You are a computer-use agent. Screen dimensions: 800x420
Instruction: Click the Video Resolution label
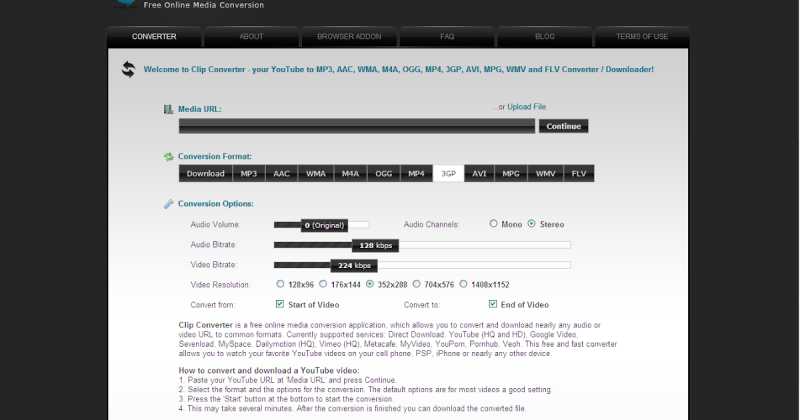pyautogui.click(x=219, y=285)
